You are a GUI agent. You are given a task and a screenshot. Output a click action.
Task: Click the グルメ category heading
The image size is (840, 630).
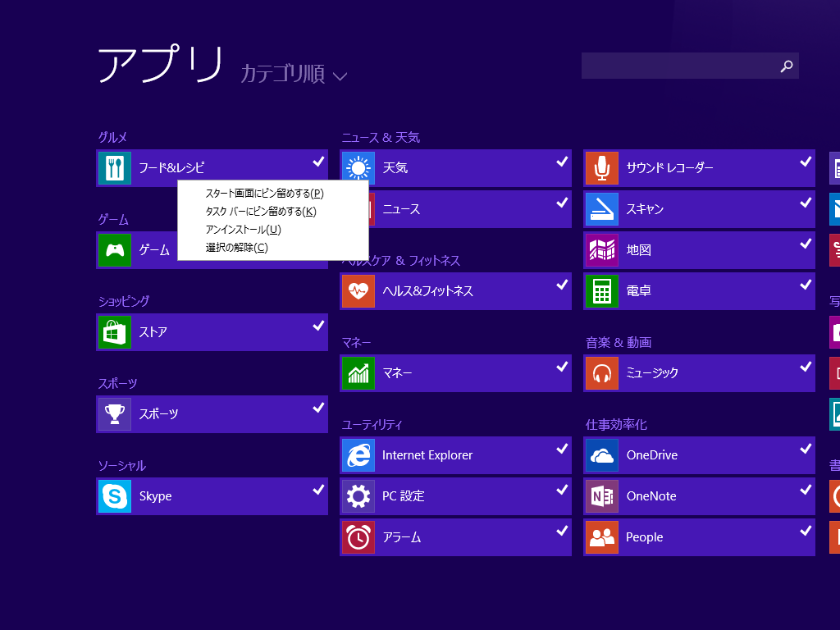coord(112,138)
